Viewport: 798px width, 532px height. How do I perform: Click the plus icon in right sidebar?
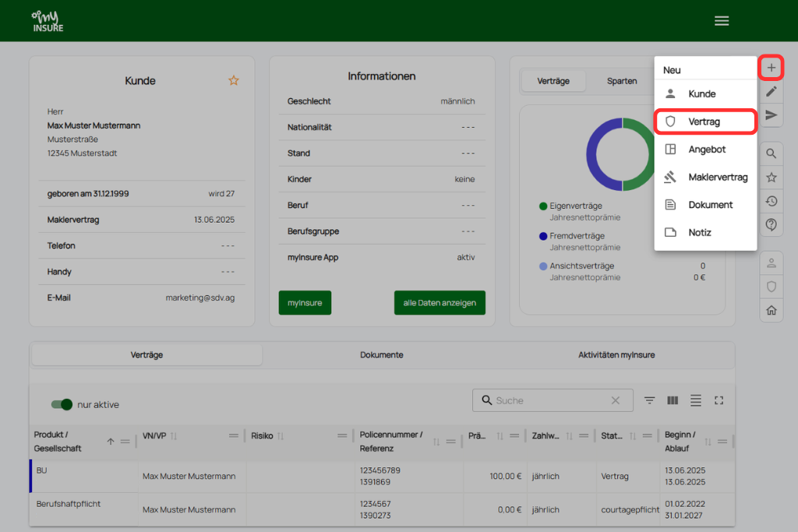click(771, 68)
